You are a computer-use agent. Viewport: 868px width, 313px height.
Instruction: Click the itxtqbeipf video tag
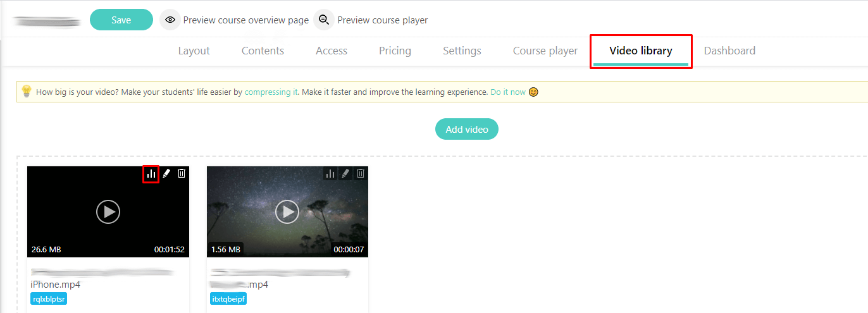228,298
